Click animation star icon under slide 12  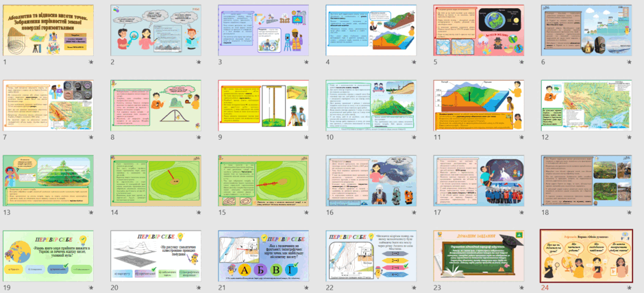point(629,138)
